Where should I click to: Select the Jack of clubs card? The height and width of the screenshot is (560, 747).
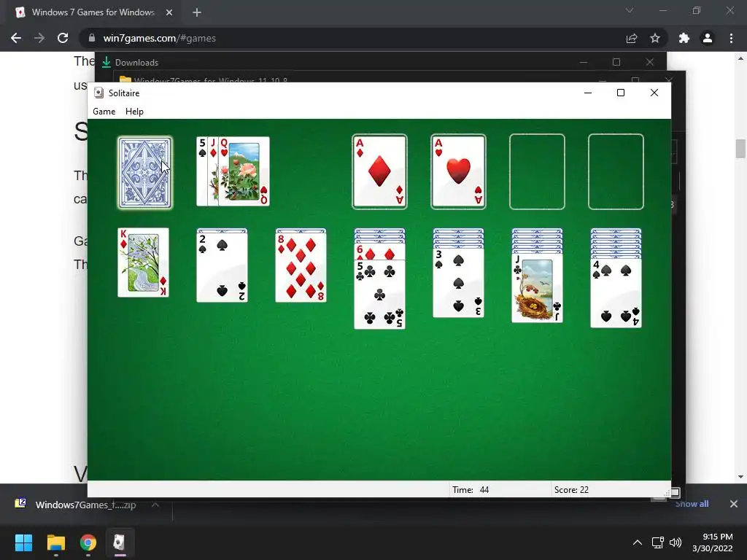(x=537, y=288)
